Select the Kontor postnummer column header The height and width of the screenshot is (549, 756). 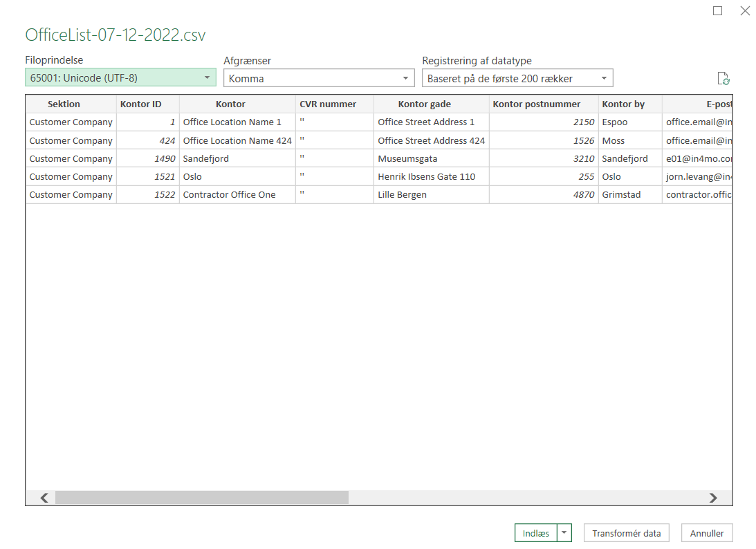536,104
